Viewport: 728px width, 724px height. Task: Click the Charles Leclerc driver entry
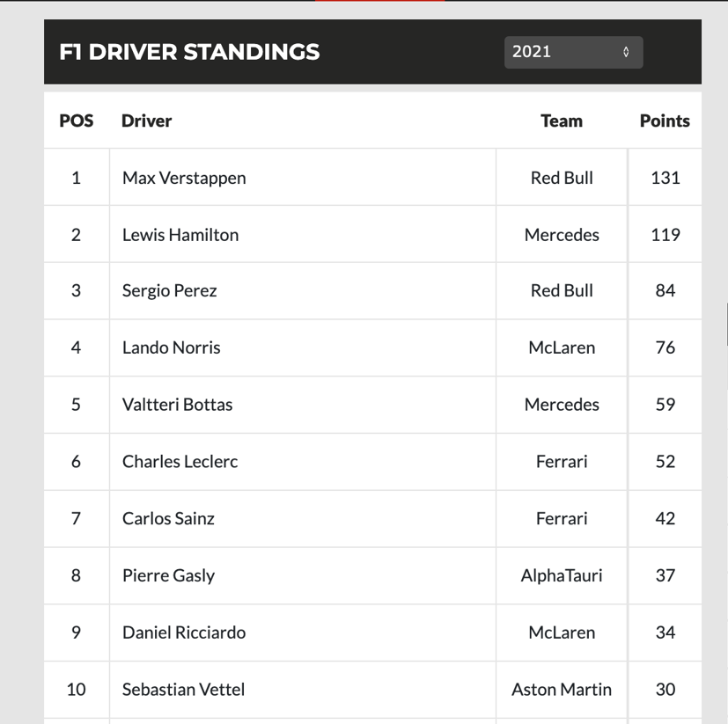pyautogui.click(x=180, y=461)
